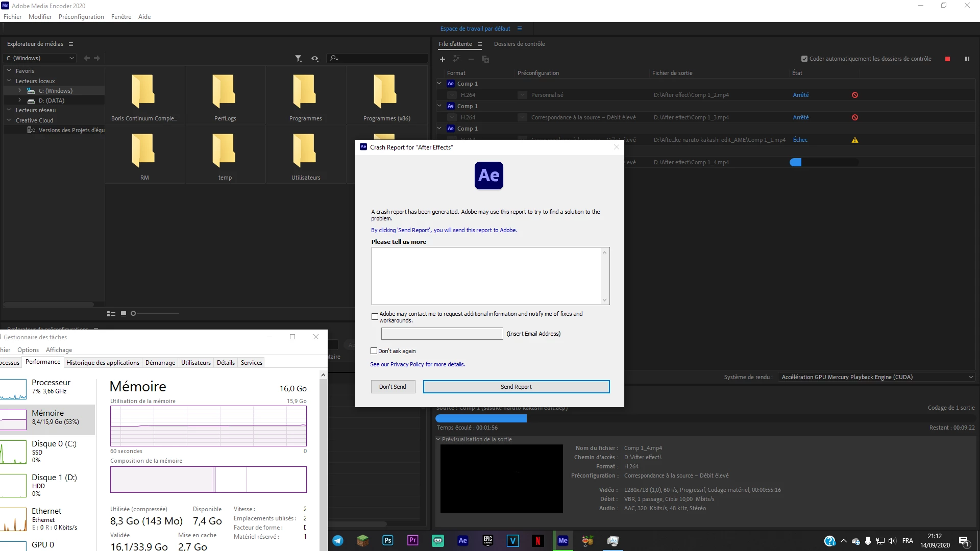Click the eye view-options icon in media browser
This screenshot has width=980, height=551.
(315, 59)
